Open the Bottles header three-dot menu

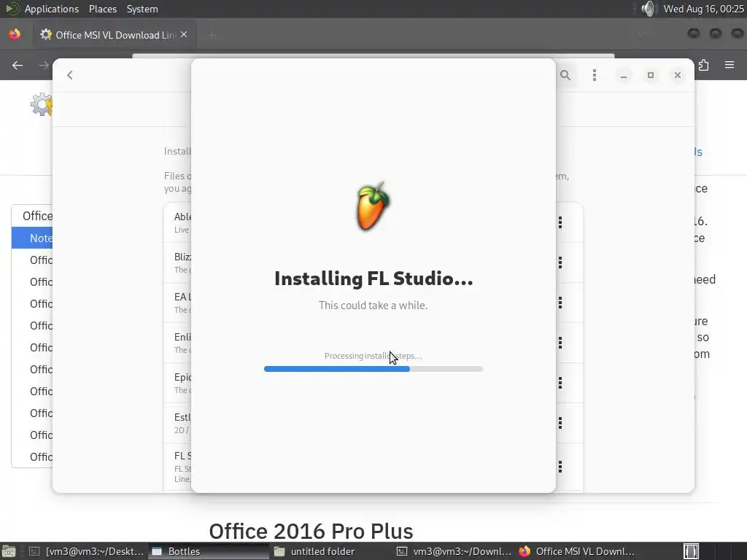point(594,75)
